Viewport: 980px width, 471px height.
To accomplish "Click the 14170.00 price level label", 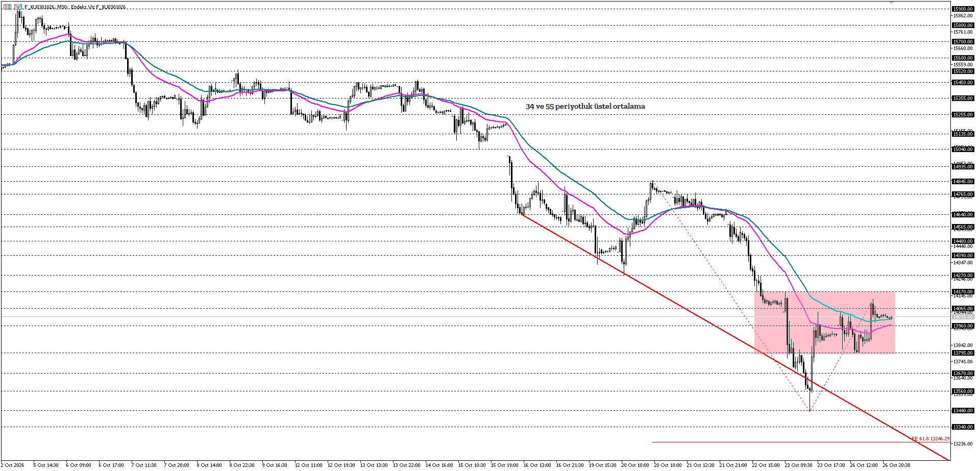I will pyautogui.click(x=963, y=292).
